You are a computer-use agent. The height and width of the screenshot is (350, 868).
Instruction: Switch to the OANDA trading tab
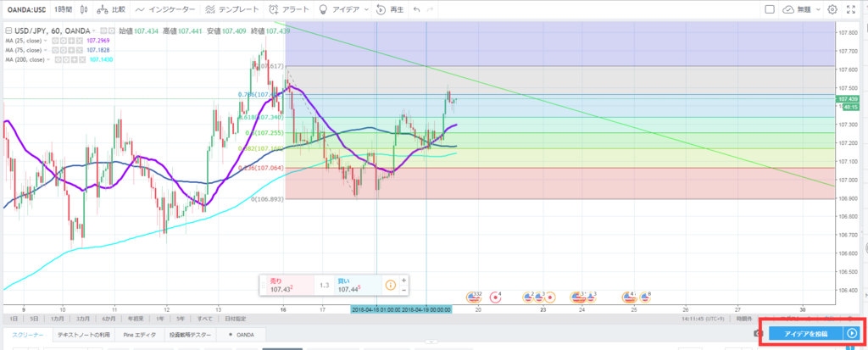pos(242,335)
